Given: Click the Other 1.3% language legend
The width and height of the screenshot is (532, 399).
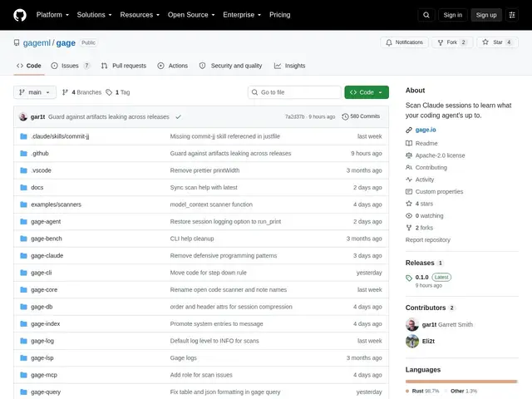Looking at the screenshot, I should pos(461,392).
